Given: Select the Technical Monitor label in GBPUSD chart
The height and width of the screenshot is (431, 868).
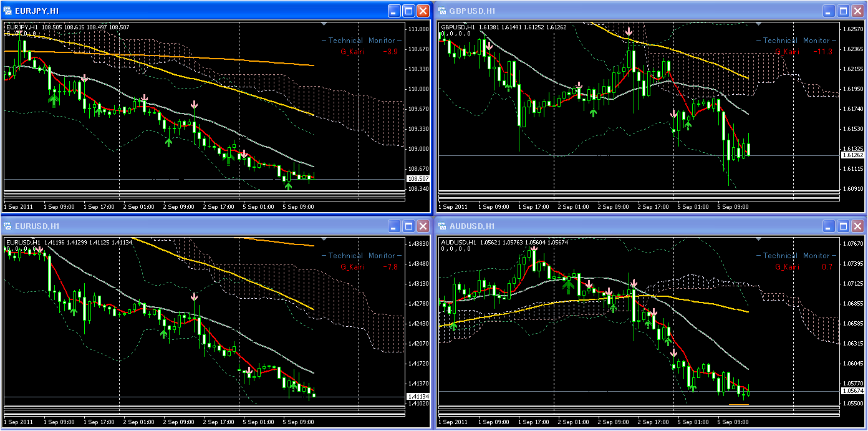Looking at the screenshot, I should tap(797, 41).
